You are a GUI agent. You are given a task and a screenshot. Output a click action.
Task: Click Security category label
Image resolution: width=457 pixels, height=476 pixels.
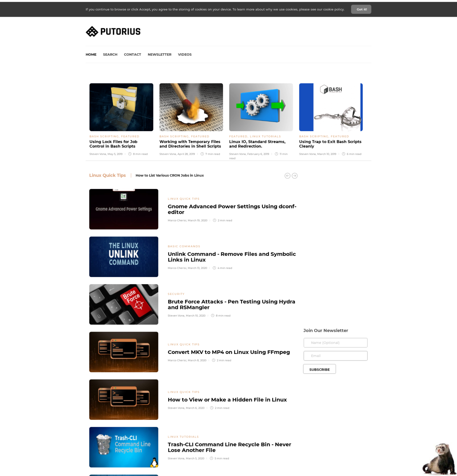point(176,294)
